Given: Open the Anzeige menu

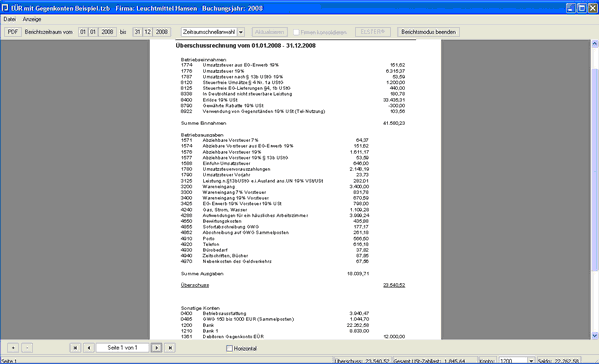Looking at the screenshot, I should pyautogui.click(x=32, y=19).
